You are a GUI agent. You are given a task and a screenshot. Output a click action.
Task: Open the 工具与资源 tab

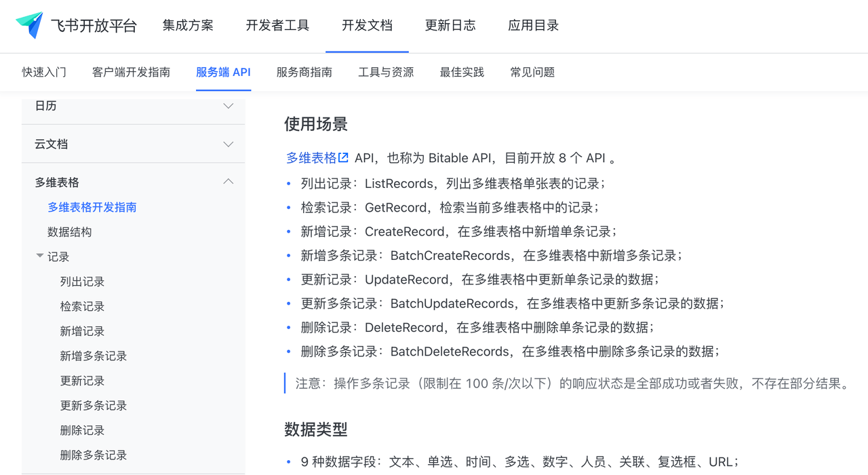[x=386, y=72]
